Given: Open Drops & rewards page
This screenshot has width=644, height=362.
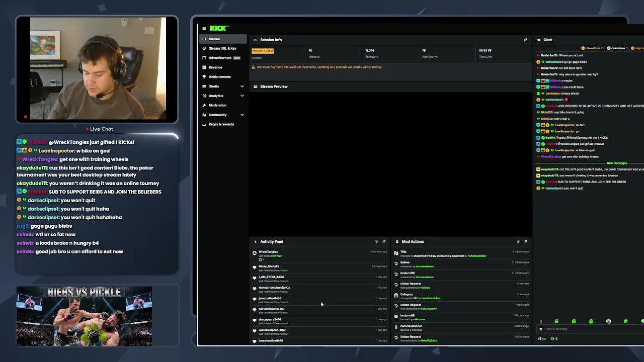Looking at the screenshot, I should [x=223, y=124].
